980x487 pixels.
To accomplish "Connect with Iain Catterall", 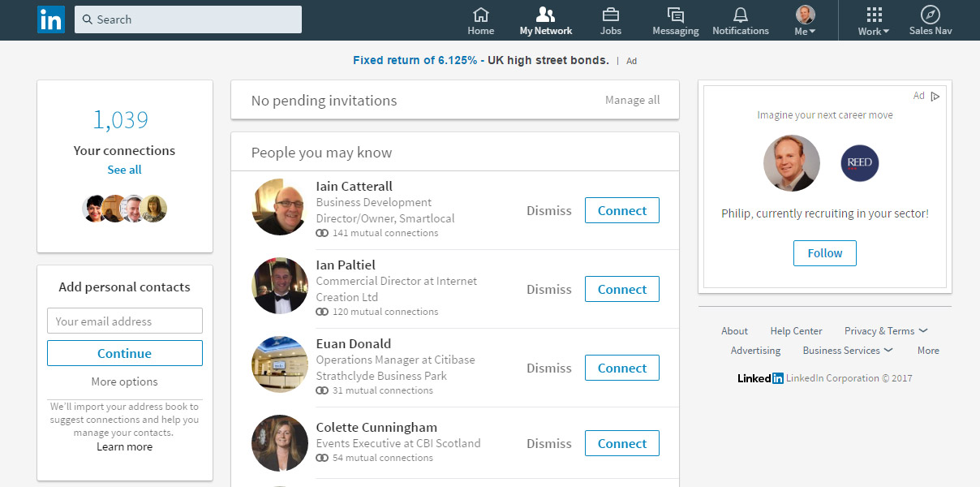I will pyautogui.click(x=621, y=209).
